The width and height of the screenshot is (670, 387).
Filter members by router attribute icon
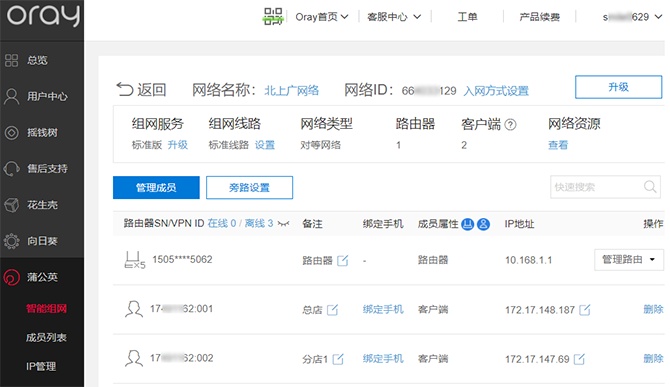tap(467, 224)
